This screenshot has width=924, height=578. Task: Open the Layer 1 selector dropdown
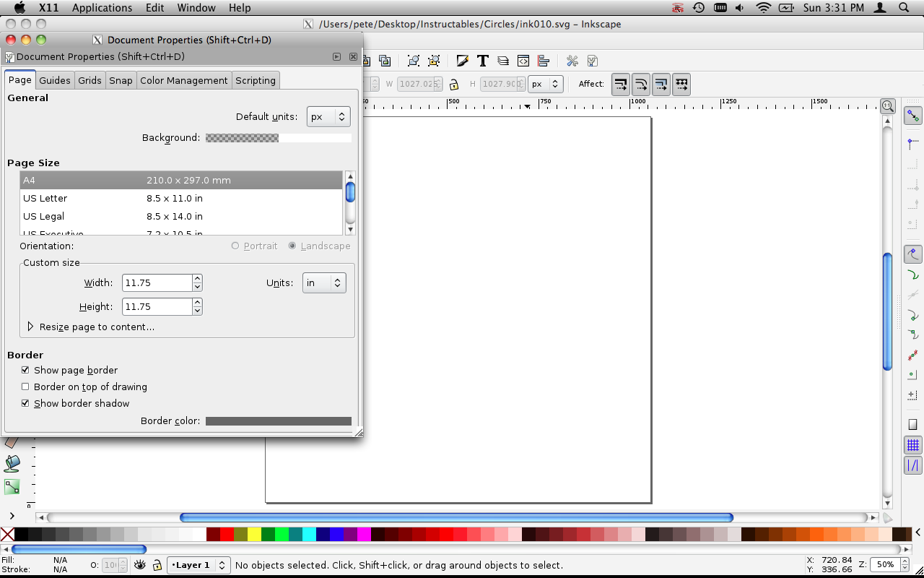199,565
